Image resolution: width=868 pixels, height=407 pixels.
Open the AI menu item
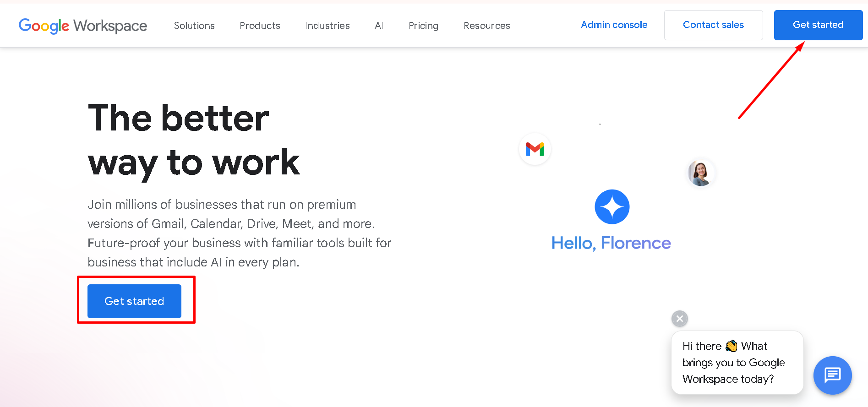(x=379, y=26)
